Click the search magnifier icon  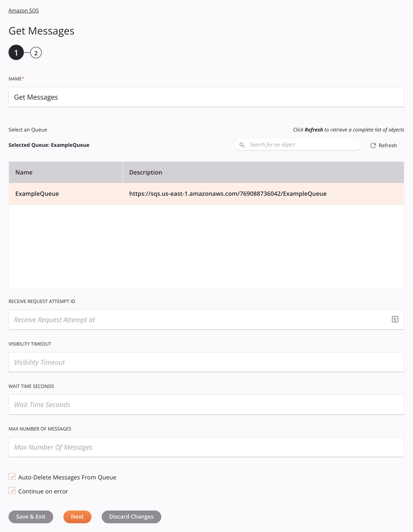point(242,145)
